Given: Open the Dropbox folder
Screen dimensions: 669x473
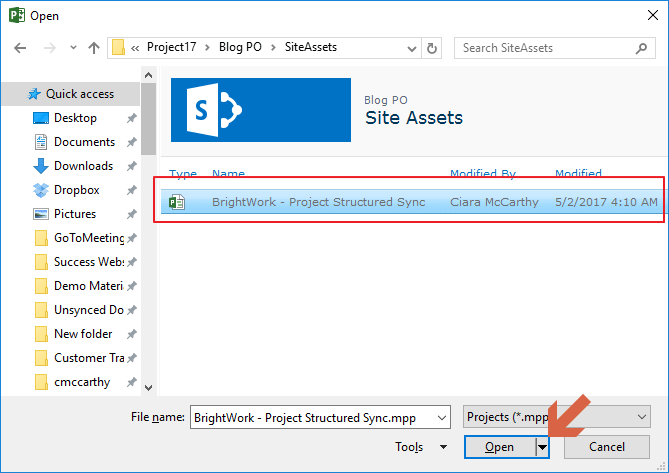Looking at the screenshot, I should tap(77, 190).
